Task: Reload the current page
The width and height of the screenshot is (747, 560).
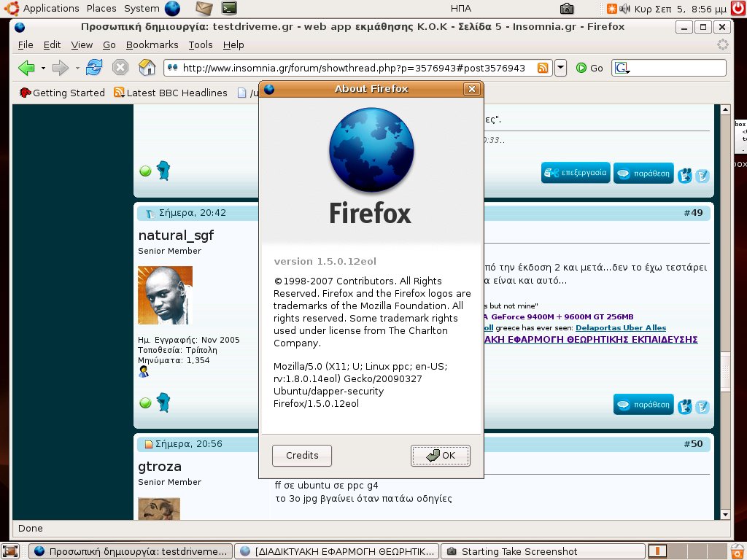Action: pyautogui.click(x=94, y=68)
